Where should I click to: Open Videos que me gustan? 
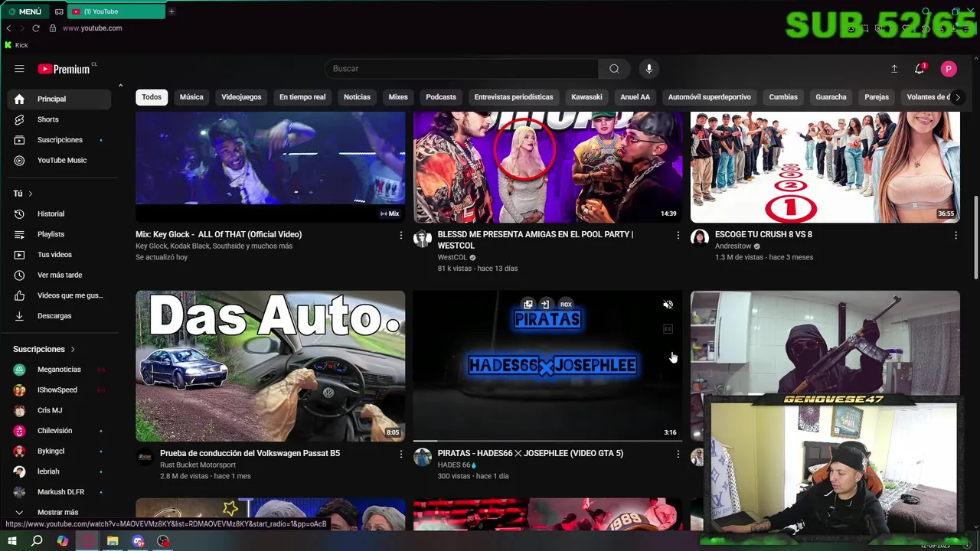click(59, 295)
